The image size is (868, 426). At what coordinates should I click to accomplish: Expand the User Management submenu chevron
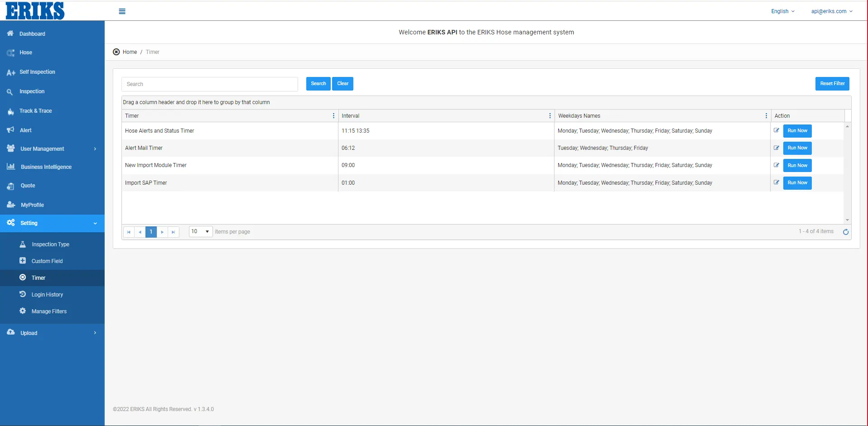(x=95, y=149)
